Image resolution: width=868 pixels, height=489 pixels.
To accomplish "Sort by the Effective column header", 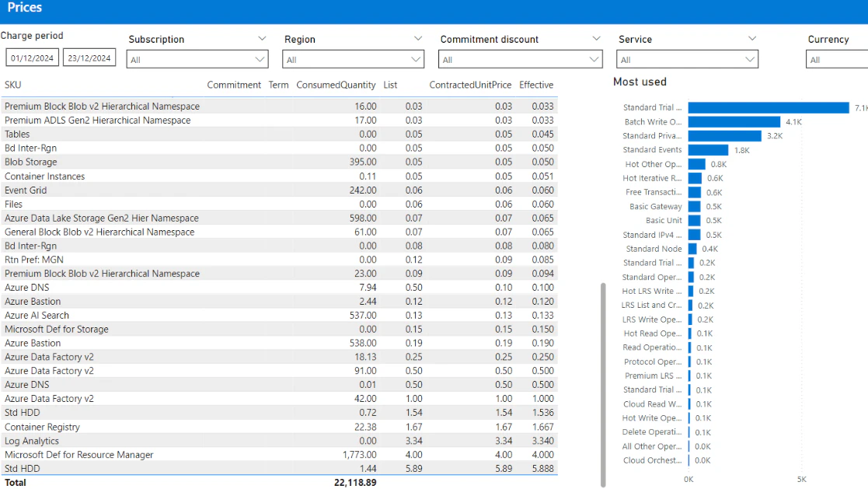I will pyautogui.click(x=536, y=85).
